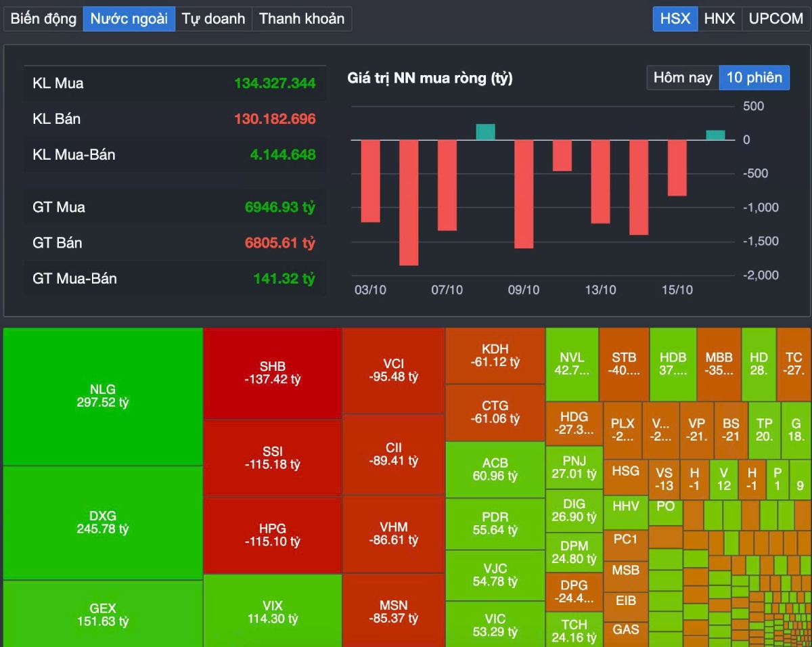This screenshot has width=812, height=647.
Task: Select the VHM -86.61 tỷ tile
Action: 393,534
